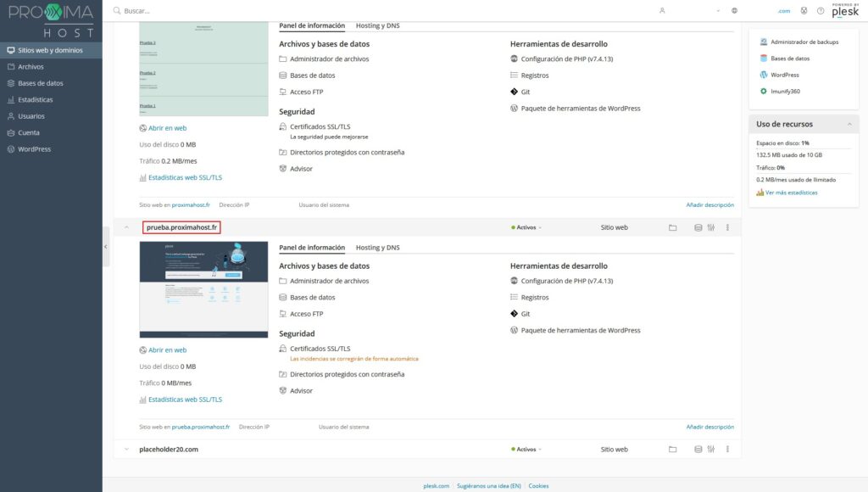The width and height of the screenshot is (868, 492).
Task: Open database icon for prueba.proximahost.fr row
Action: 698,227
